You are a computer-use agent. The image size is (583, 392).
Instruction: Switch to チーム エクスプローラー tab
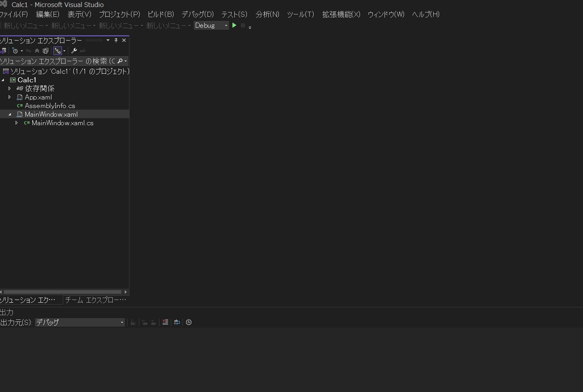coord(96,300)
